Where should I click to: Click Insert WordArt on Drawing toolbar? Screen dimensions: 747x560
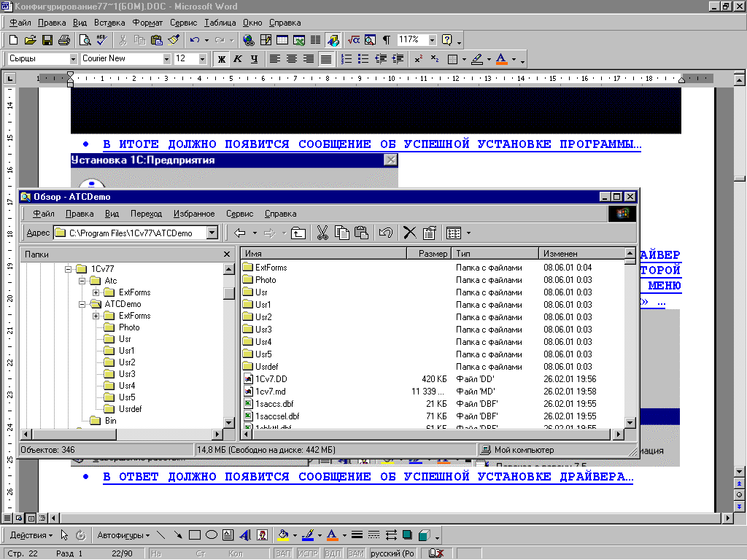245,535
